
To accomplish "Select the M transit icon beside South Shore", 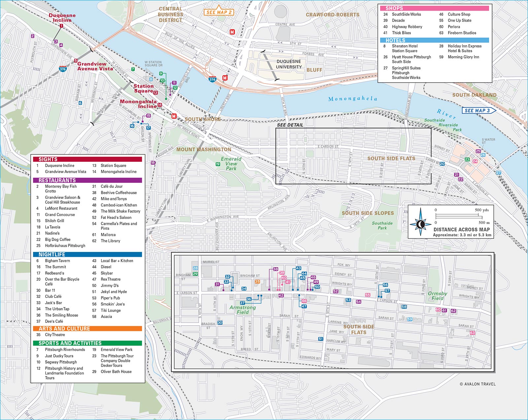I will (174, 116).
